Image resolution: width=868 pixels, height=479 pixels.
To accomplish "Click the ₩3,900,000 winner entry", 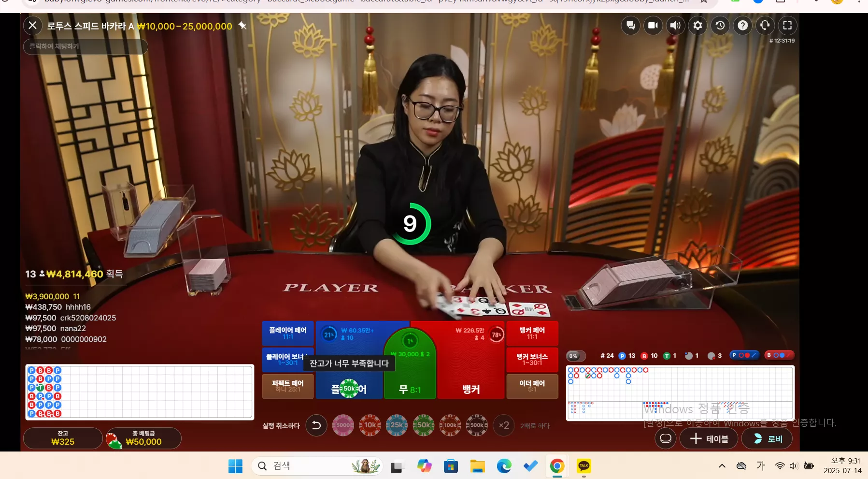I will tap(53, 296).
